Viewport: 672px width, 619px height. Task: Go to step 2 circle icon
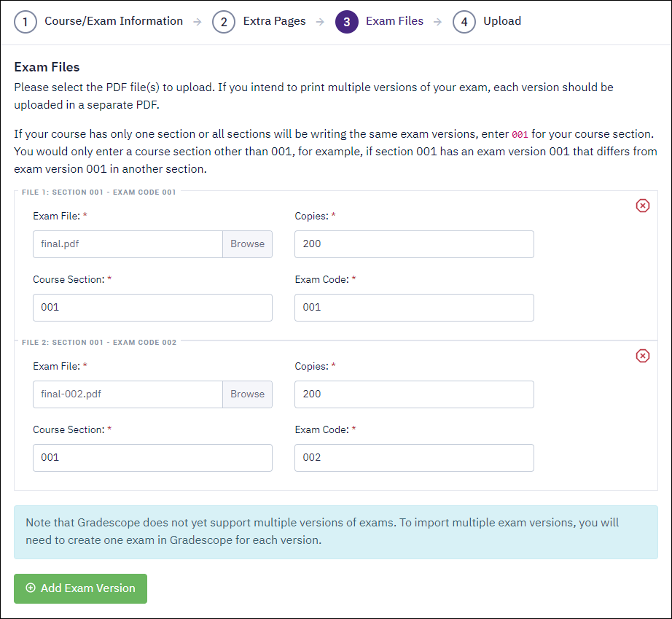click(x=224, y=22)
